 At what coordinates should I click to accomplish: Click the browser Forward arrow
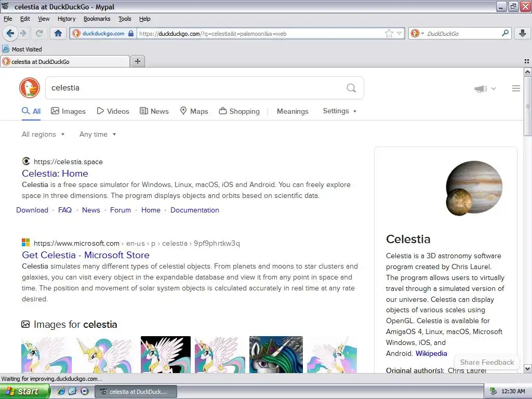pos(23,33)
